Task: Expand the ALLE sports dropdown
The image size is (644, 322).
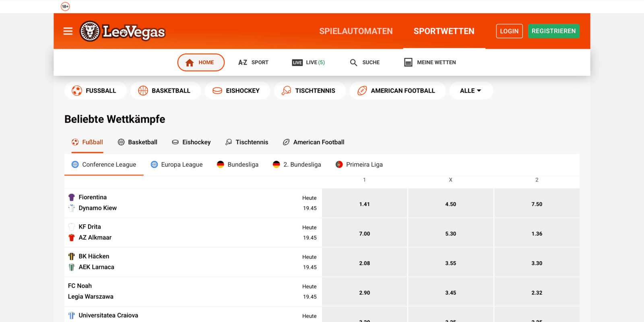Action: point(471,91)
